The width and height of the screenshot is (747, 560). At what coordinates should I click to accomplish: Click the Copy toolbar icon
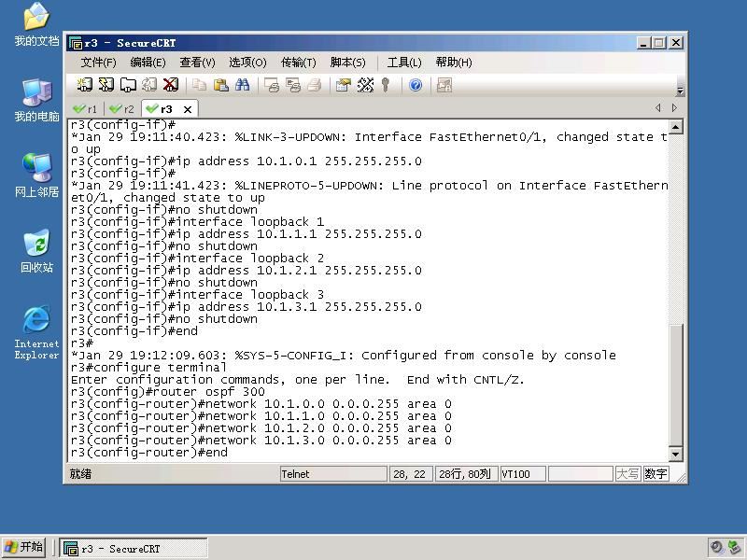[199, 85]
